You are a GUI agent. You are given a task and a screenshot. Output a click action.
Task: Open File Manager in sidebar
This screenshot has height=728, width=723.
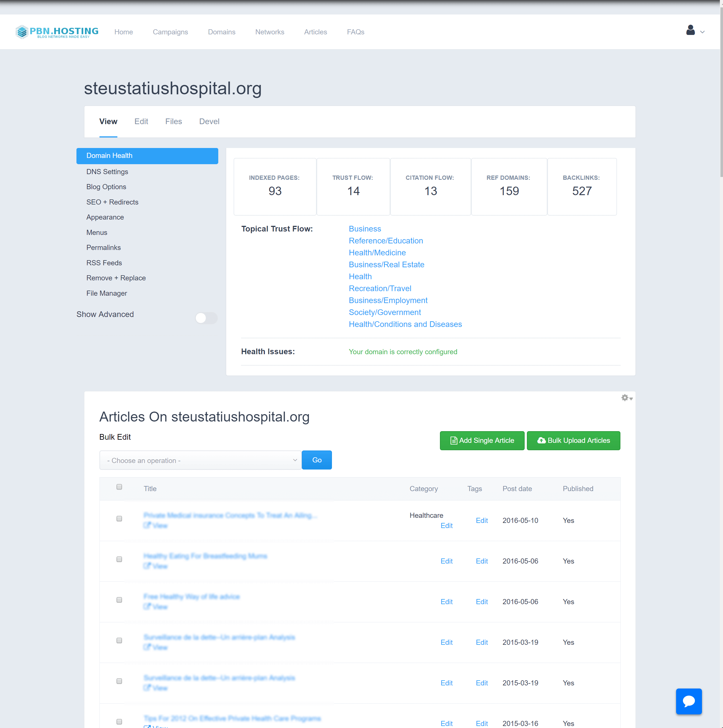[x=107, y=293]
